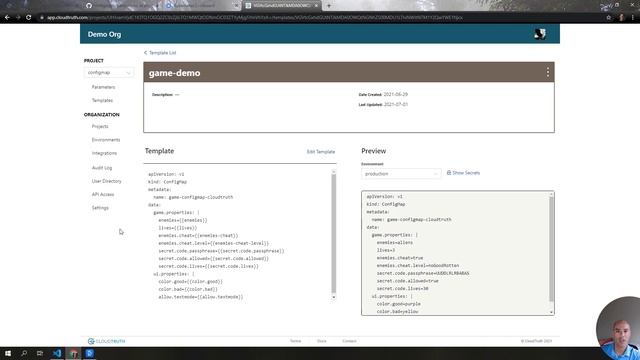
Task: Open a new browser tab
Action: pyautogui.click(x=329, y=6)
